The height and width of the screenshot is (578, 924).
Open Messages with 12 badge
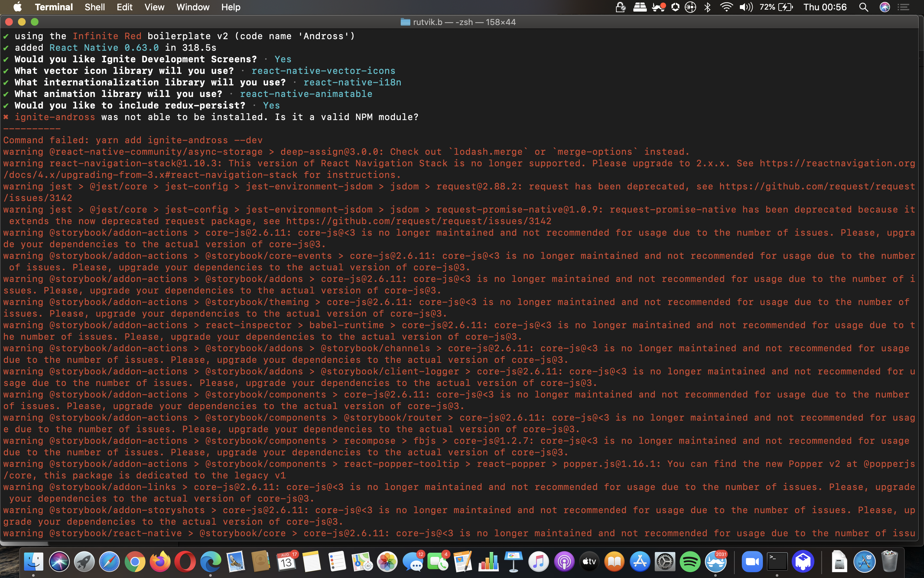[x=413, y=561]
